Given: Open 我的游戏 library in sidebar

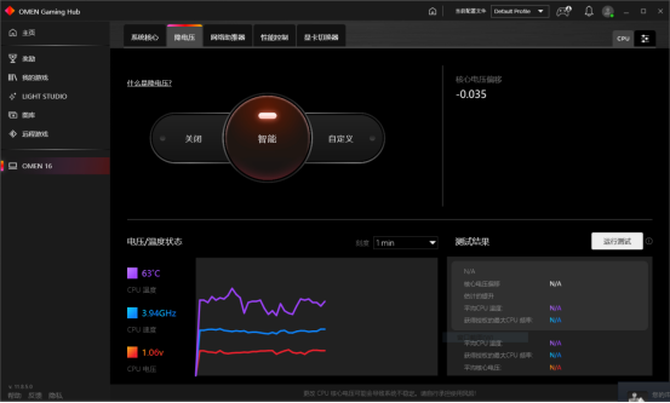Looking at the screenshot, I should click(28, 77).
